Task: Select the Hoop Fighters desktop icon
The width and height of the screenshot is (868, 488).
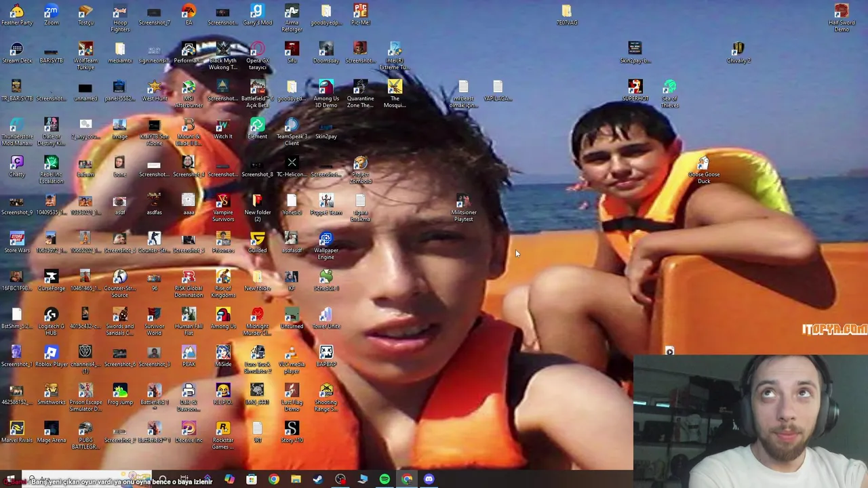Action: tap(120, 18)
